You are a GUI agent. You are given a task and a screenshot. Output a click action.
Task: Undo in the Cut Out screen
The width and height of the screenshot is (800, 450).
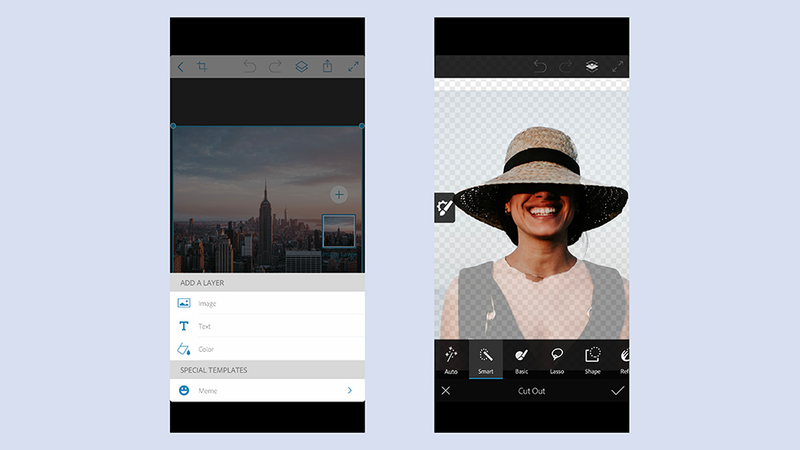[540, 66]
